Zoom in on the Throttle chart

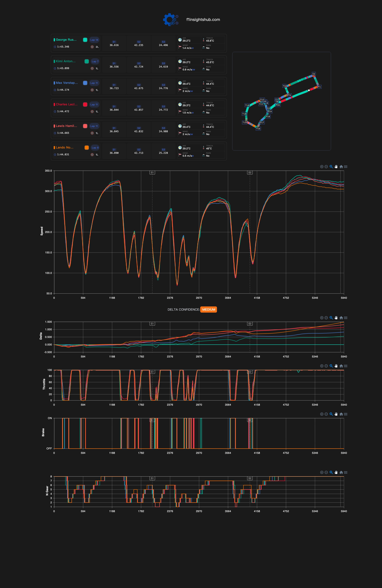tap(322, 366)
